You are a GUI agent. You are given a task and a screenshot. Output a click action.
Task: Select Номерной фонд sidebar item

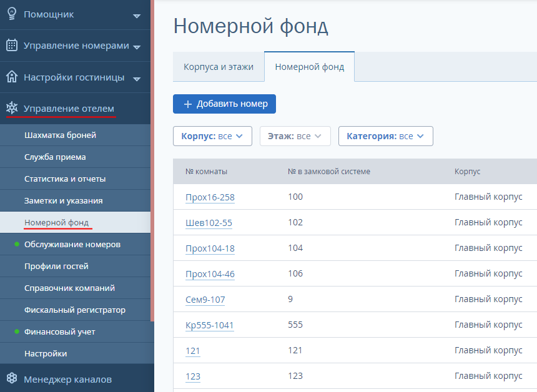click(x=75, y=223)
